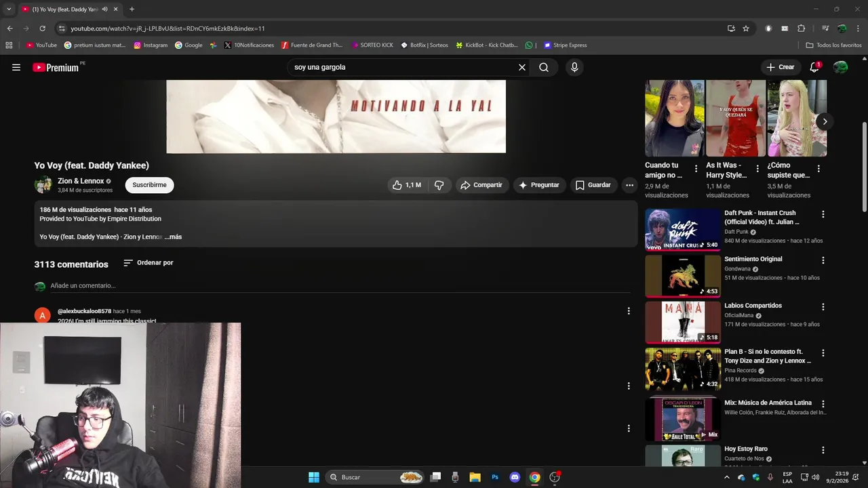Submit search with the magnifier button
The image size is (868, 488).
click(544, 67)
